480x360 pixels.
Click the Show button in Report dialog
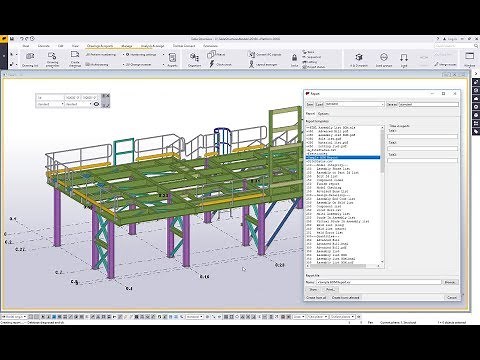[313, 290]
